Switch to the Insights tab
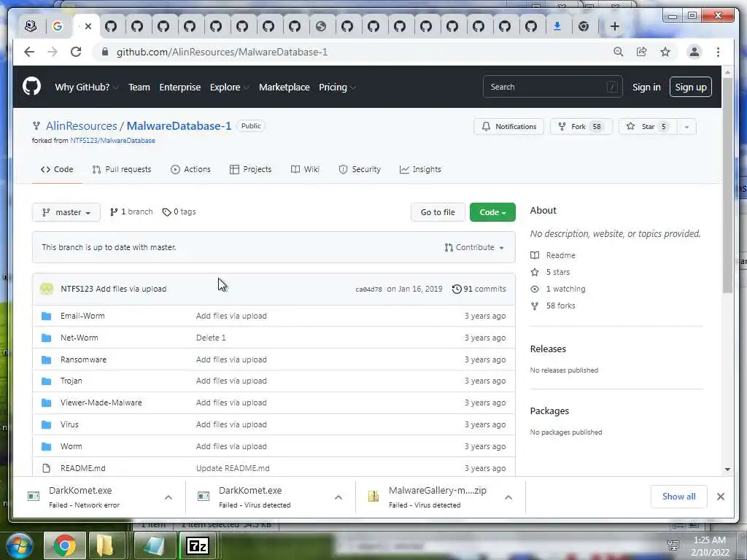Screen dimensions: 747x560 420,169
